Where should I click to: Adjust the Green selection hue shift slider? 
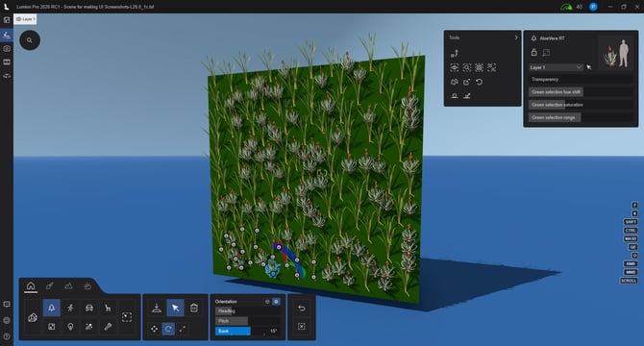point(580,92)
